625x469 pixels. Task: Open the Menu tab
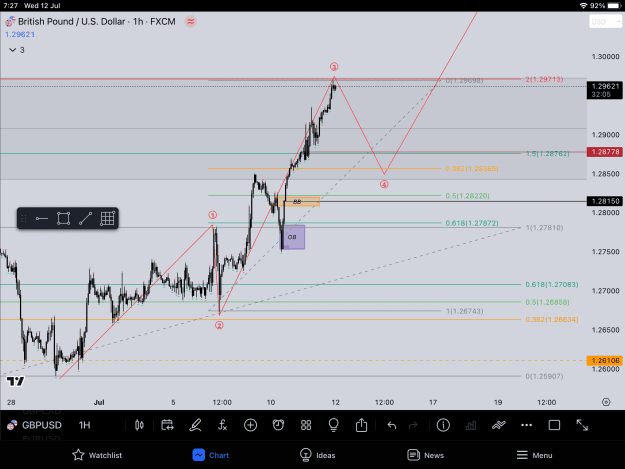coord(535,455)
